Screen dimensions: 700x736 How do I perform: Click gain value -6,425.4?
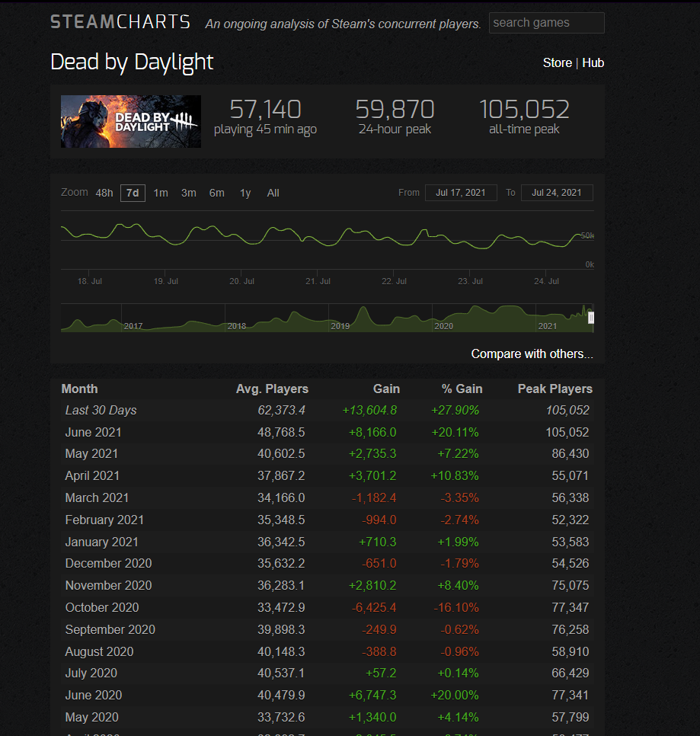375,607
